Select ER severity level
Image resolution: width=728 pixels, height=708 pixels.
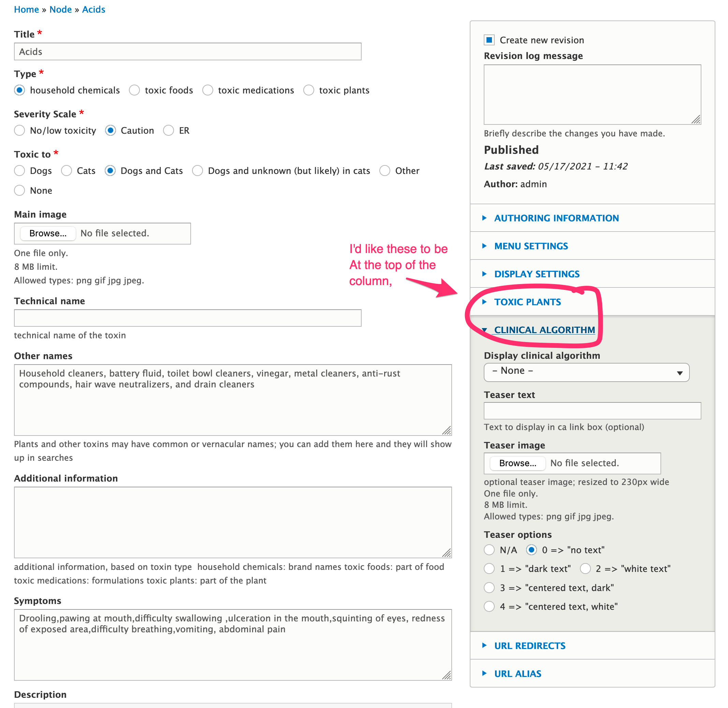click(169, 131)
